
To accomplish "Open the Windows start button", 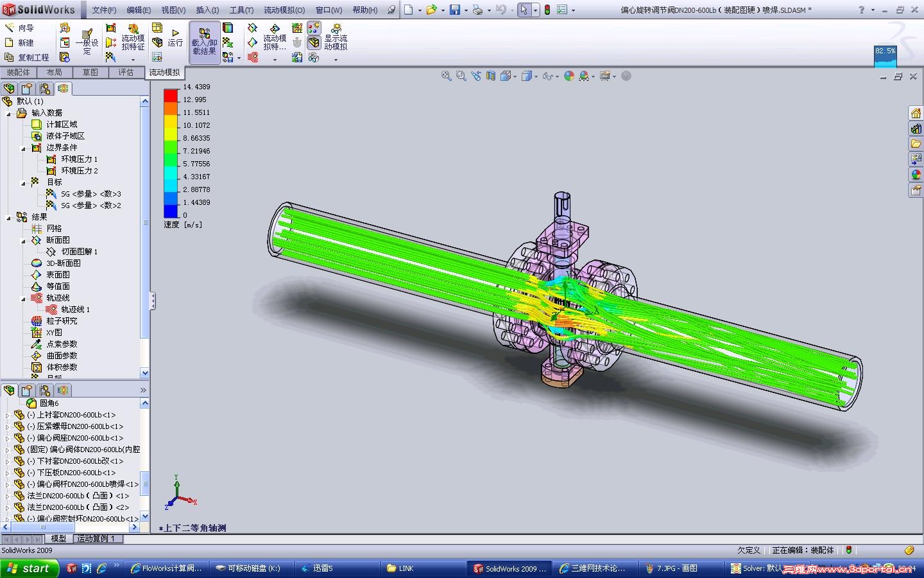I will click(30, 568).
